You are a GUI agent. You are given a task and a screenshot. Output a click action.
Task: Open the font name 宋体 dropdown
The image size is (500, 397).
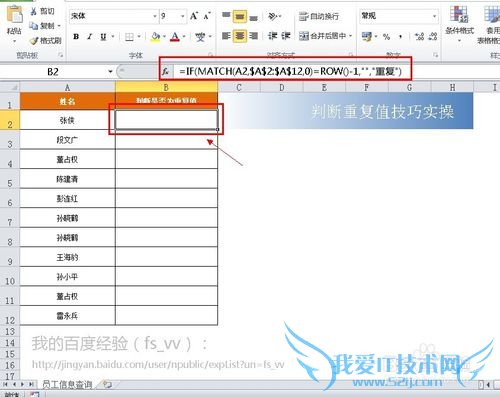tap(155, 16)
